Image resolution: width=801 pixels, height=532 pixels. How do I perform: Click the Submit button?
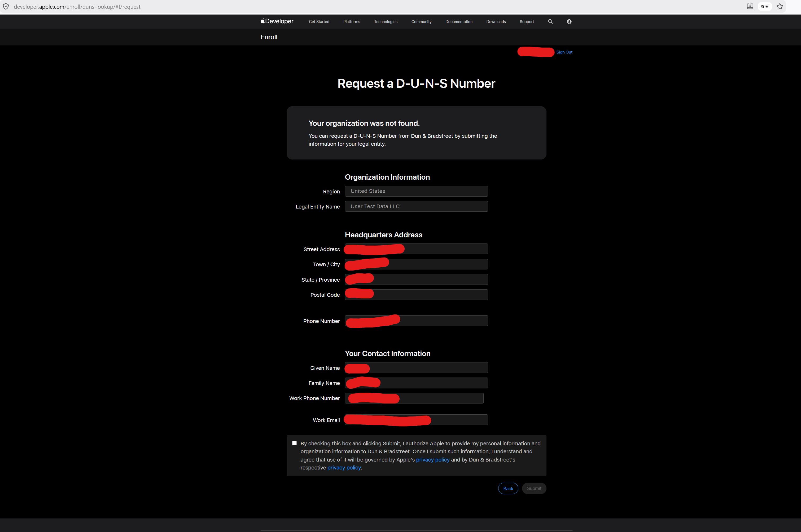tap(534, 488)
